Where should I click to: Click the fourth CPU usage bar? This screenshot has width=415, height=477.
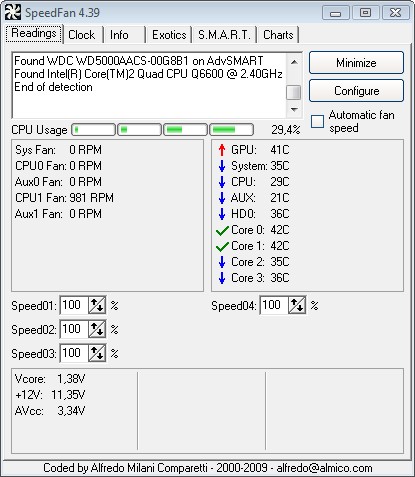coord(232,130)
